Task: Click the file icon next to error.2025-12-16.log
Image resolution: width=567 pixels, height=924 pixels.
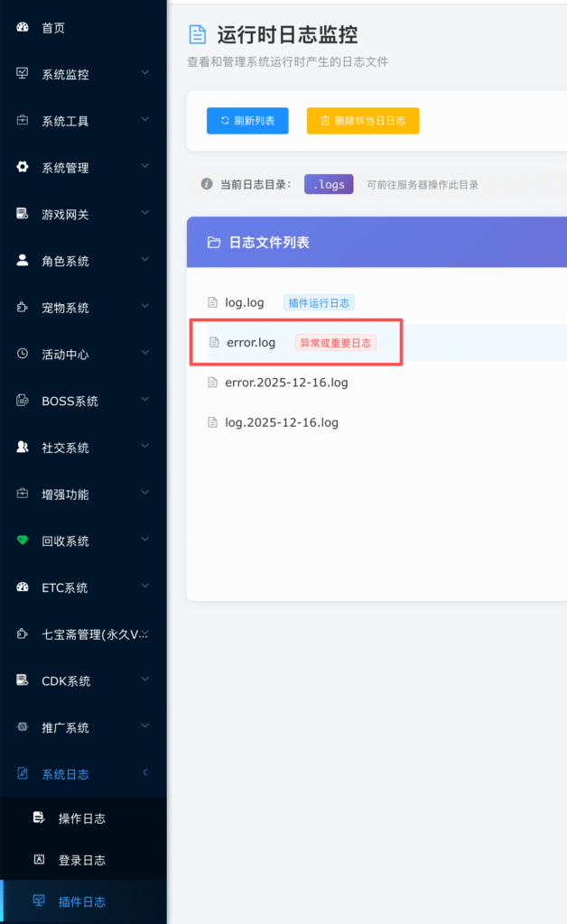Action: tap(212, 383)
